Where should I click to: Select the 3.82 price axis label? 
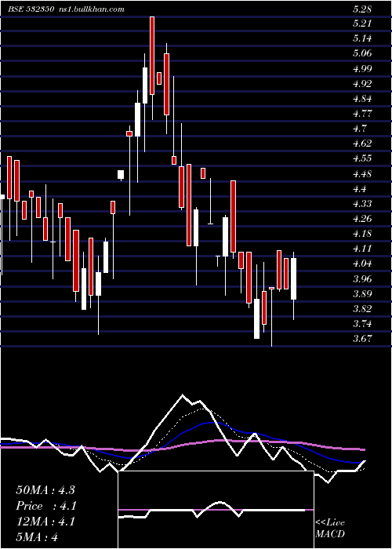[362, 309]
